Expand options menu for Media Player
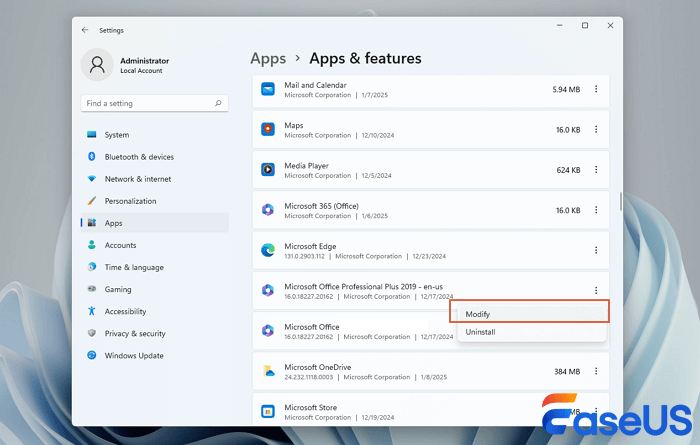700x445 pixels. pyautogui.click(x=596, y=169)
